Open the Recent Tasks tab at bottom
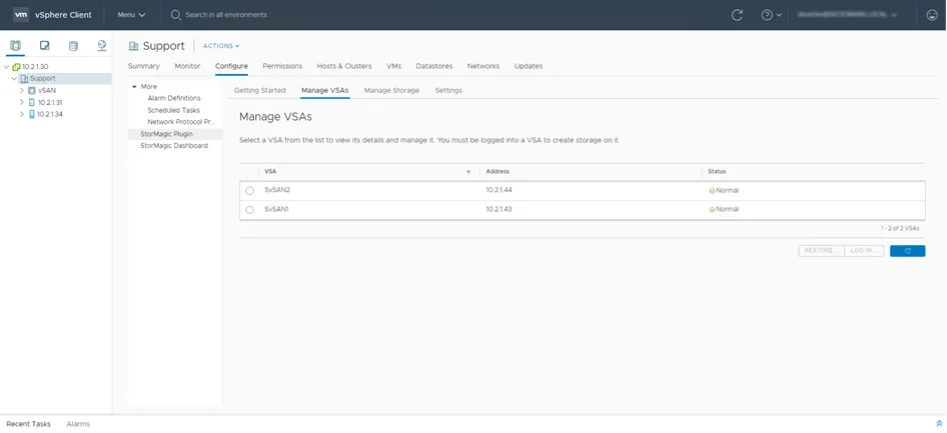This screenshot has height=433, width=947. [x=28, y=424]
